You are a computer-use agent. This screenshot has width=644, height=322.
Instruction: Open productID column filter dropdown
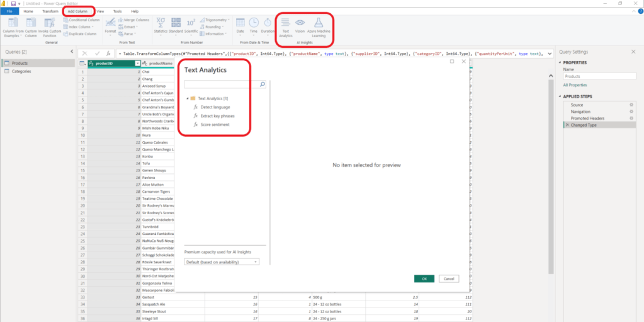click(138, 64)
